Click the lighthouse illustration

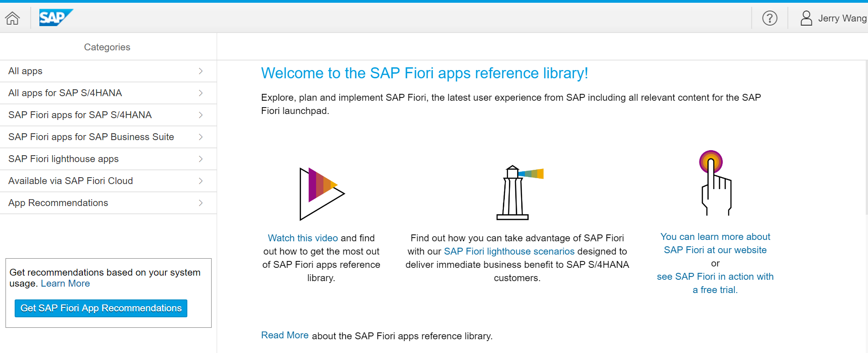519,193
